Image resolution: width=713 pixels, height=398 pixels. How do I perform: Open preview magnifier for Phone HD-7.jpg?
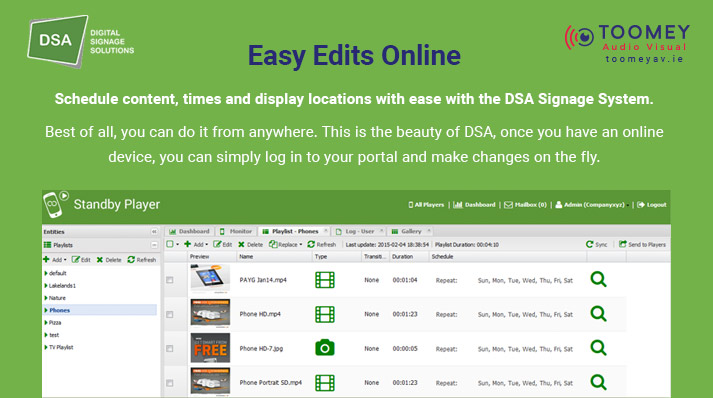pyautogui.click(x=598, y=348)
